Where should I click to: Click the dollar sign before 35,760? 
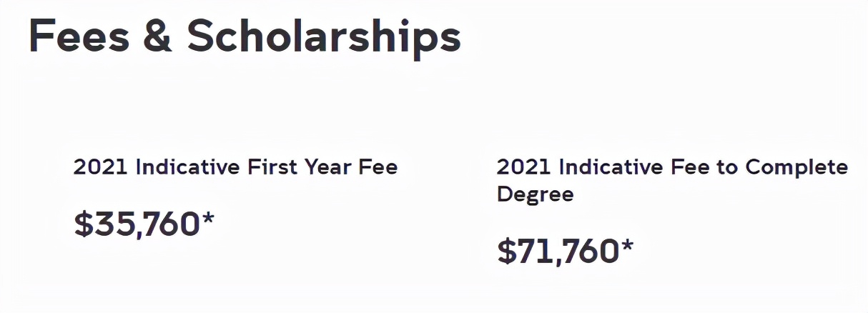(x=84, y=224)
